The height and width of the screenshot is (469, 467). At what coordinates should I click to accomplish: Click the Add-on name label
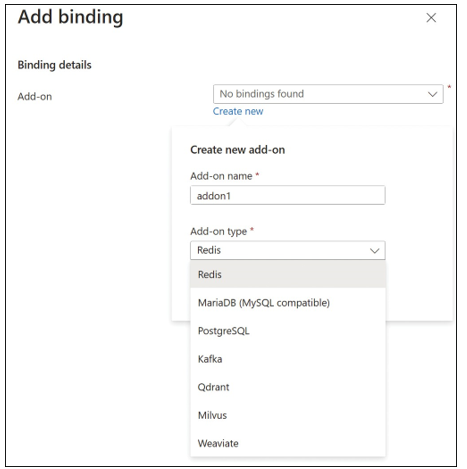(221, 176)
